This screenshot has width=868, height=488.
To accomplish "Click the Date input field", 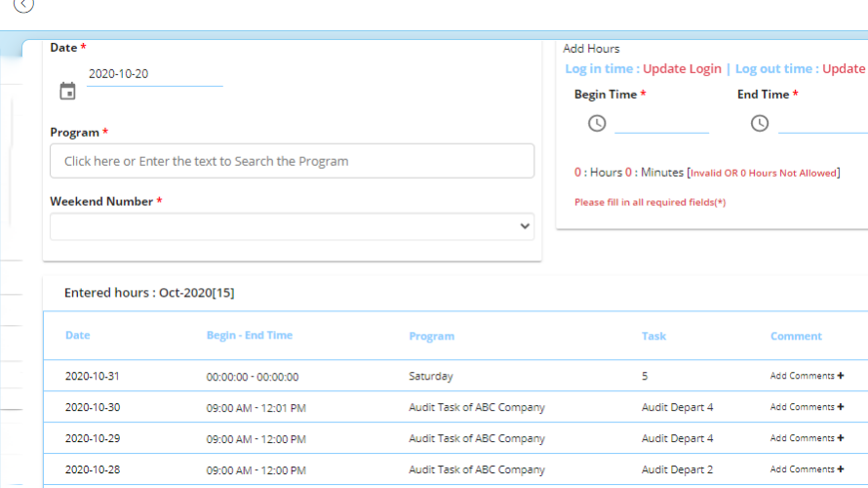I will [154, 74].
